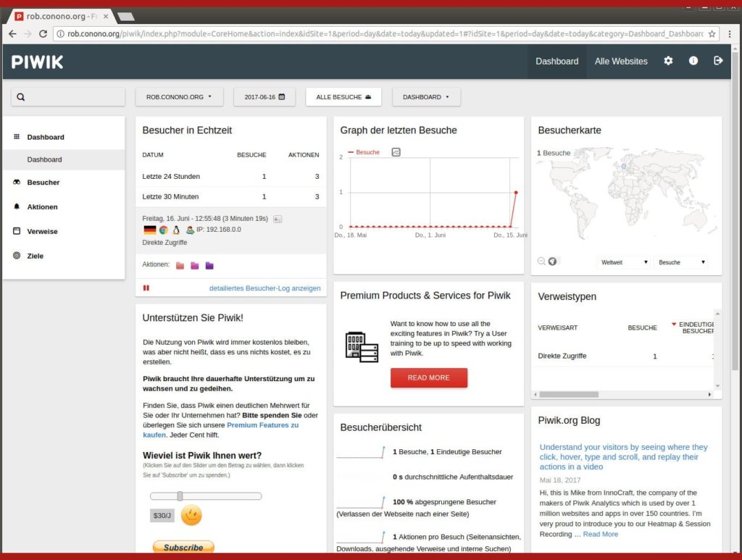Bookmark this page with the star icon
742x560 pixels.
712,34
